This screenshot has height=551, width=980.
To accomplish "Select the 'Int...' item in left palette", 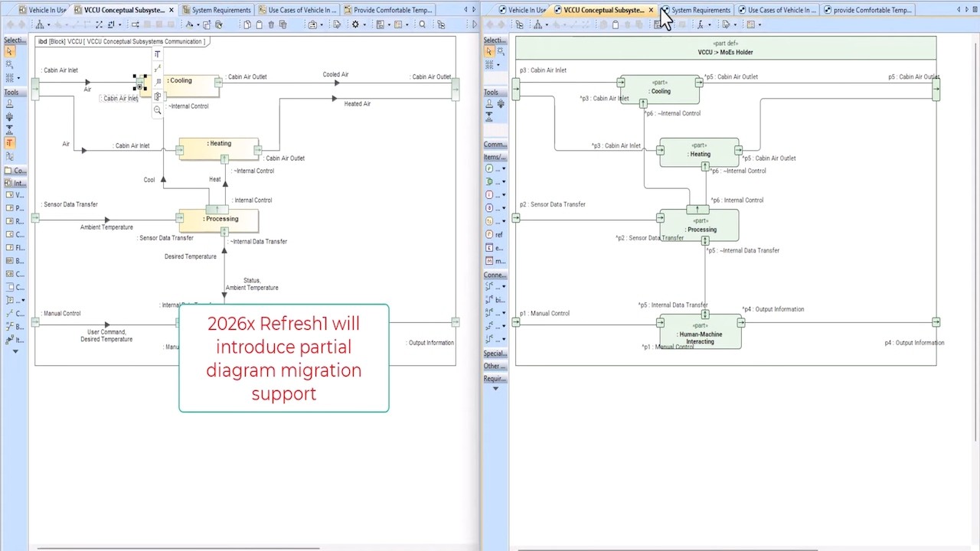I will click(15, 183).
